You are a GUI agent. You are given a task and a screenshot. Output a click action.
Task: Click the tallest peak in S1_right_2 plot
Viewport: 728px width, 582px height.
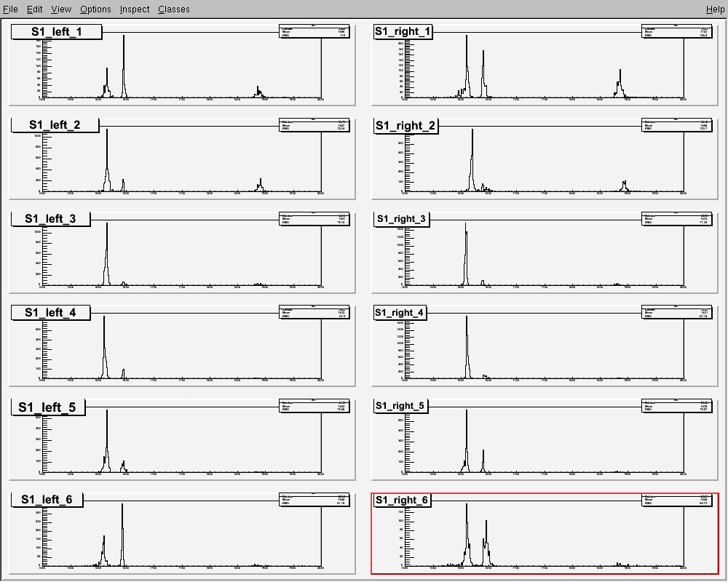[x=472, y=159]
